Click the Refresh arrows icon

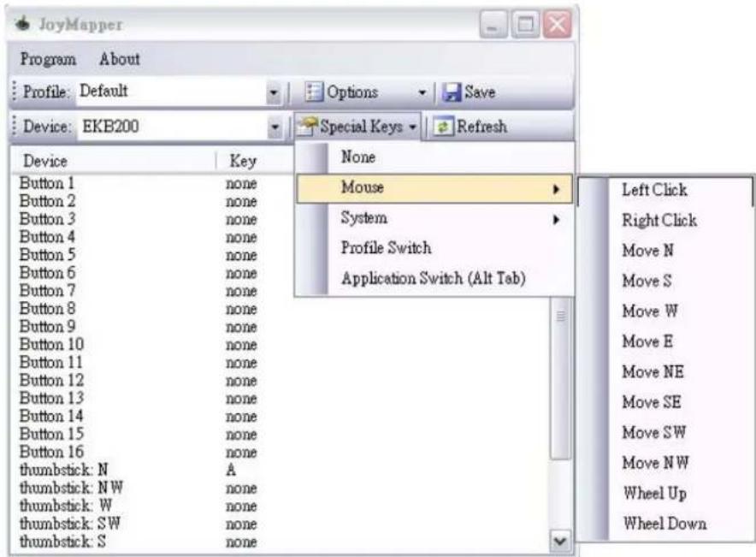443,127
